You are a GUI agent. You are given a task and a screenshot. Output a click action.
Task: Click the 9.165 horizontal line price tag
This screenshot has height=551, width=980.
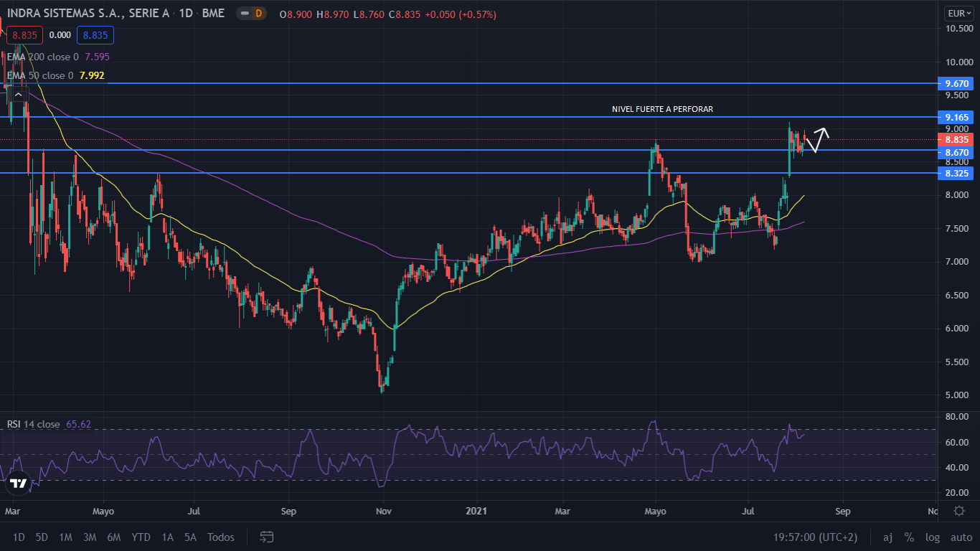[x=958, y=117]
